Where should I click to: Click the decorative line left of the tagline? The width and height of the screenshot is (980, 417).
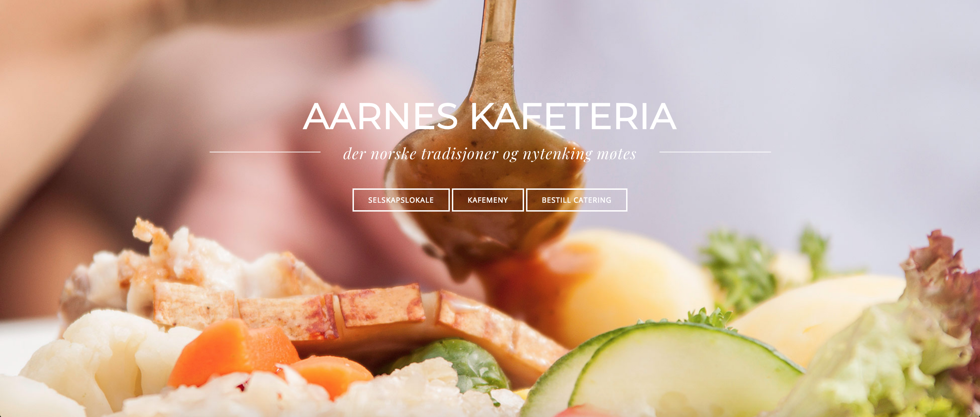click(265, 152)
